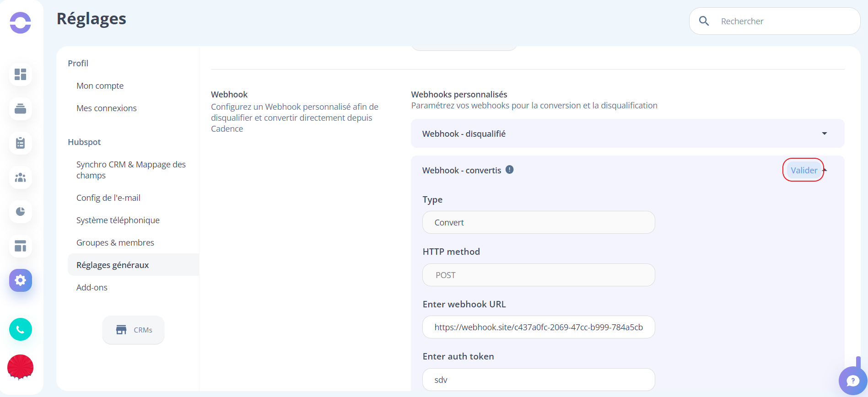Open the cadences stack icon in sidebar
The image size is (868, 397).
coord(21,109)
